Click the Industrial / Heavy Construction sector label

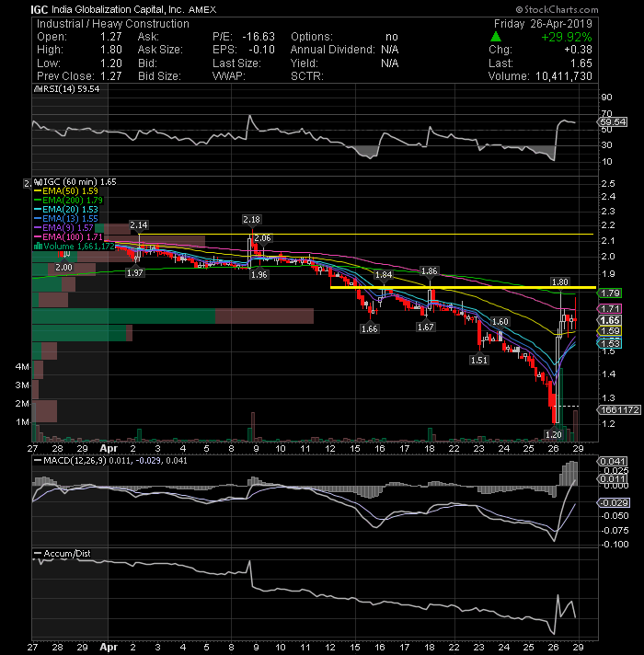[x=113, y=24]
